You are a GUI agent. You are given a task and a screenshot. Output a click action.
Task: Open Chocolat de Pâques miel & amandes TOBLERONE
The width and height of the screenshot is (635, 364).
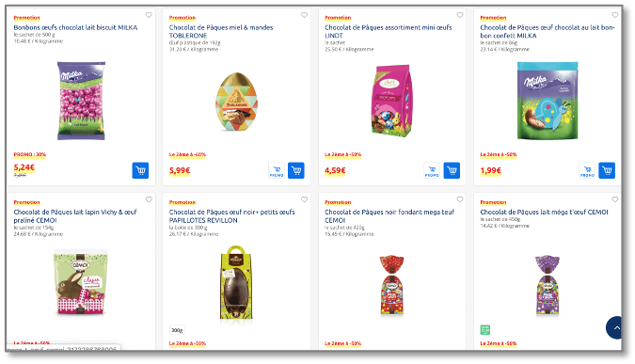(x=221, y=32)
